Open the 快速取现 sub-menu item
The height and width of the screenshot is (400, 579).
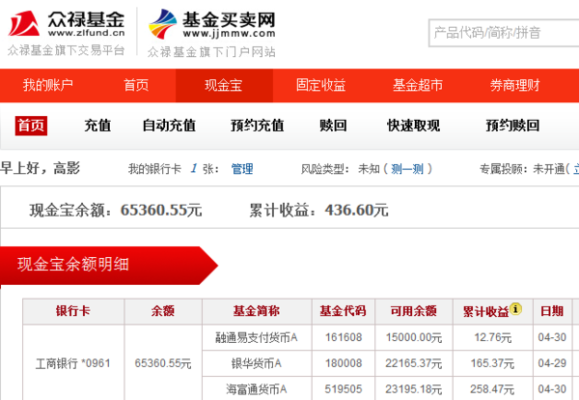pos(414,126)
